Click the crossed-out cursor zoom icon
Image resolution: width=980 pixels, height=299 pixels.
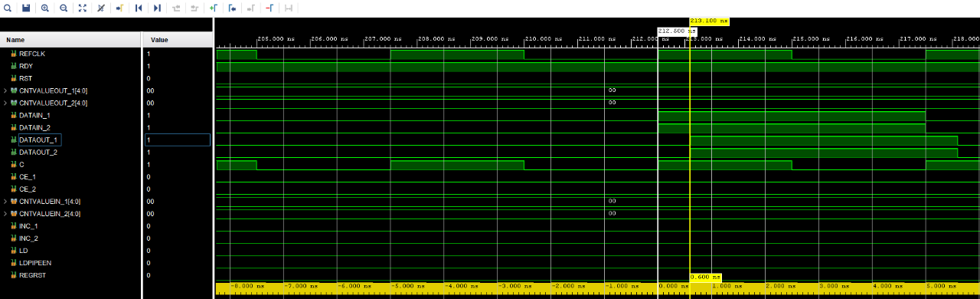(101, 8)
